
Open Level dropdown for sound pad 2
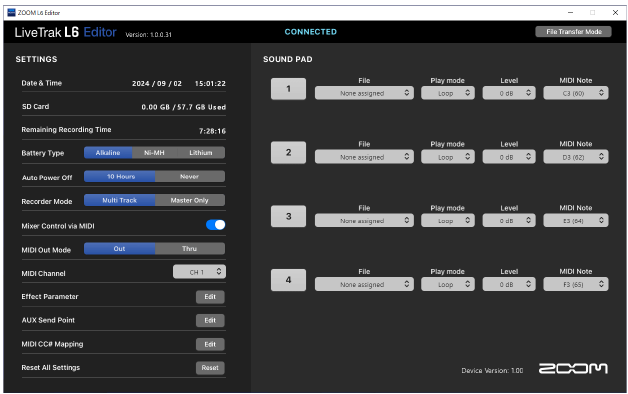(x=509, y=157)
